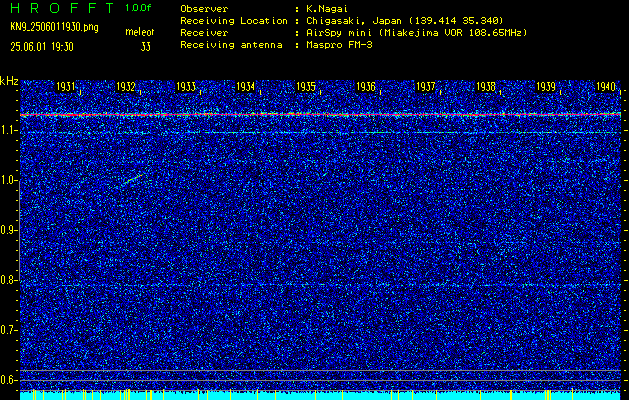Click the red carrier line above 1.1 kHz
This screenshot has width=629, height=400.
click(x=320, y=115)
